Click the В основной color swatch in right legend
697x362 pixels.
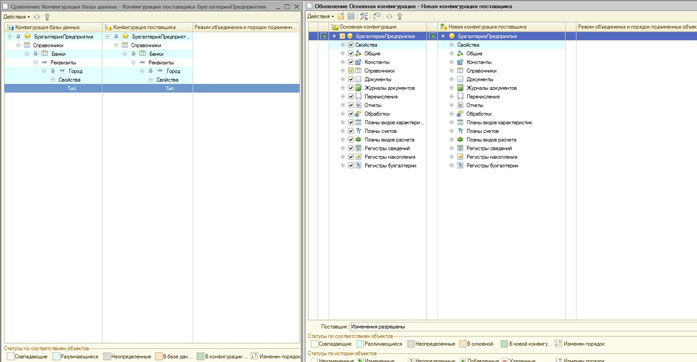click(x=462, y=344)
